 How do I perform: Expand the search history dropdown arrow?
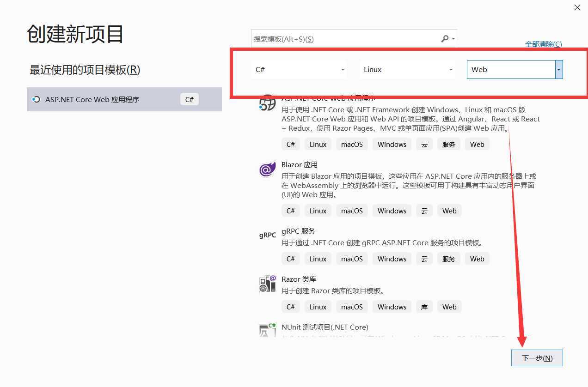point(453,39)
